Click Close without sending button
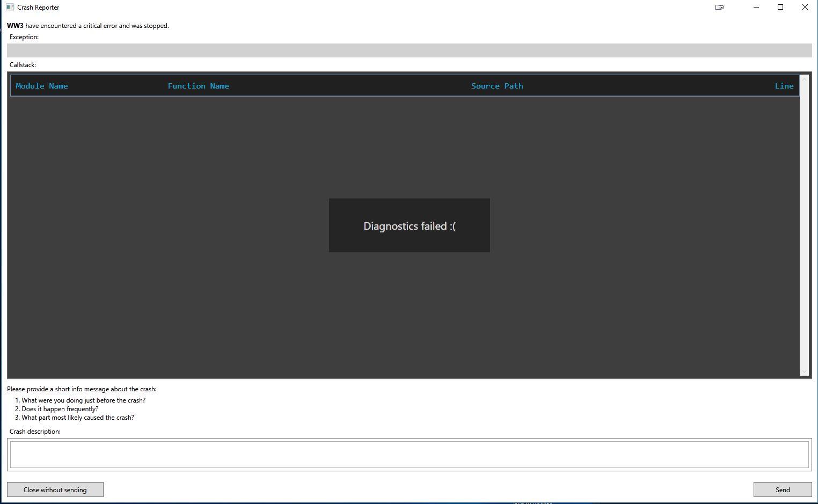Image resolution: width=818 pixels, height=504 pixels. pos(55,490)
